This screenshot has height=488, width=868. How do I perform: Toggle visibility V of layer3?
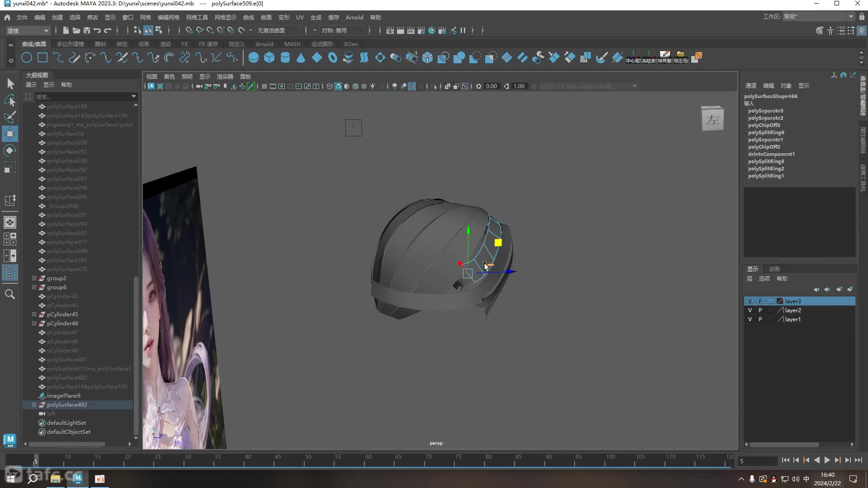click(x=750, y=301)
